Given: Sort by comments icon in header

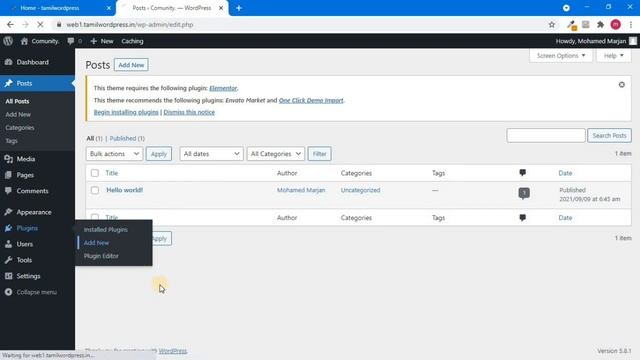Looking at the screenshot, I should coord(522,173).
